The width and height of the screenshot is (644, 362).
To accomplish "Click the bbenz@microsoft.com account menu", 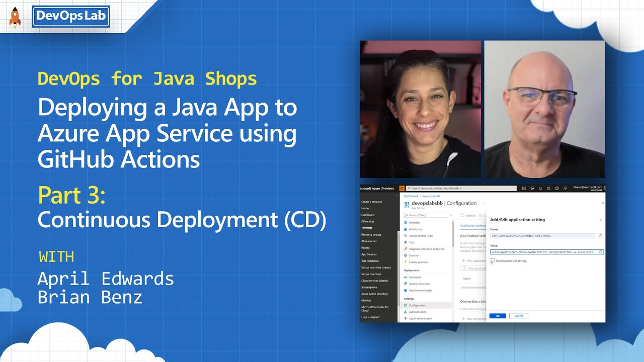I will click(x=589, y=188).
